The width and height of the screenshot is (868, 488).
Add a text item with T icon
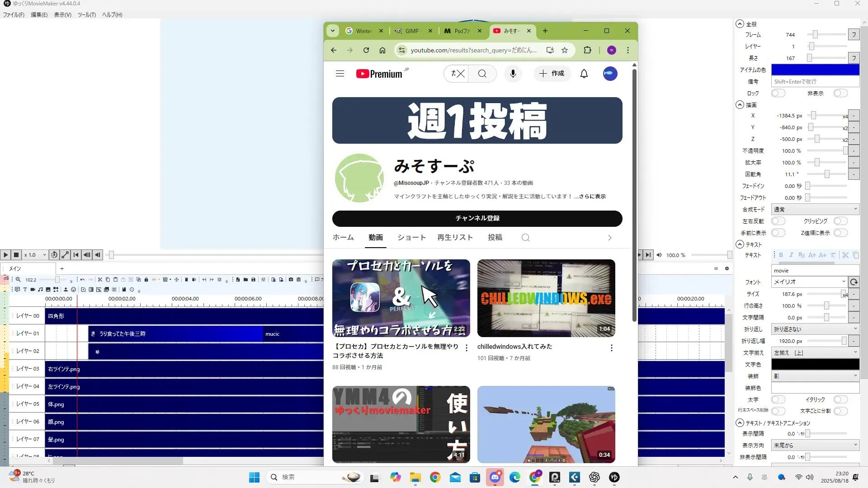pos(25,290)
